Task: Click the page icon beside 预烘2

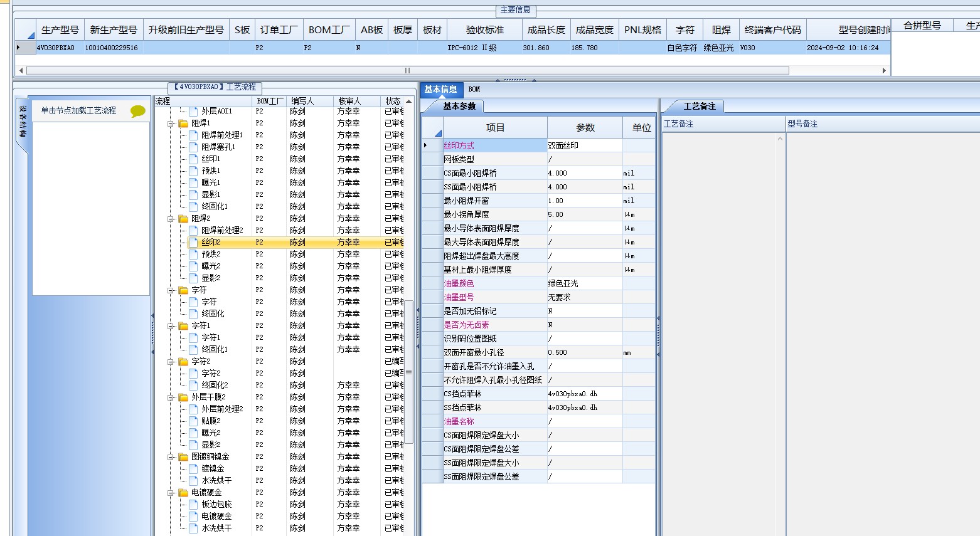Action: coord(194,254)
